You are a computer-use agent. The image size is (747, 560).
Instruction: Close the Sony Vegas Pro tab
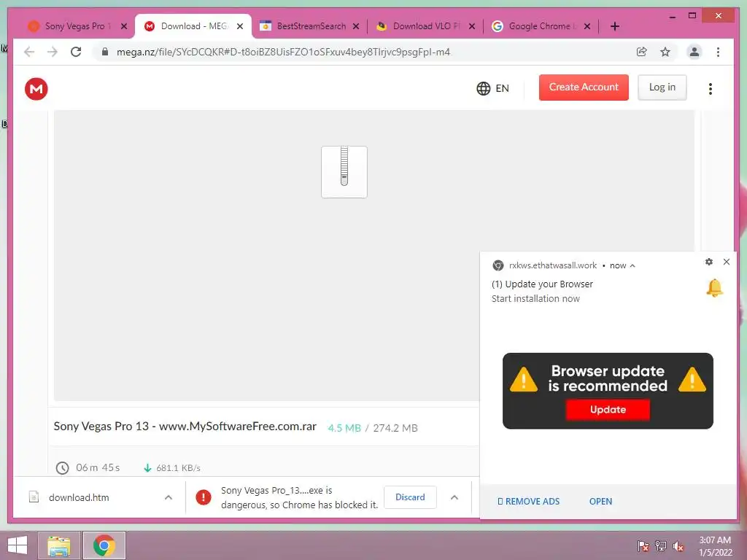(x=124, y=26)
